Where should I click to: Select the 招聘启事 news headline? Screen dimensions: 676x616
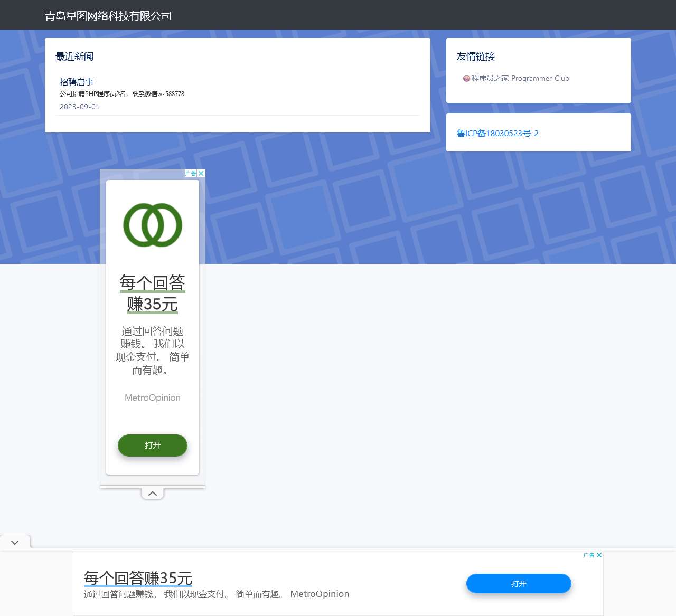[x=76, y=82]
